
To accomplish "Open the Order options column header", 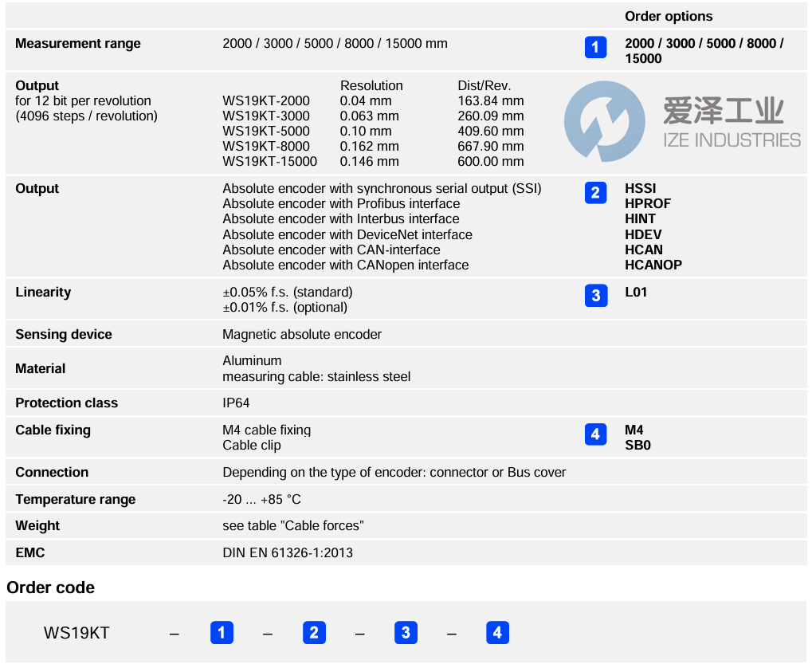I will [669, 16].
